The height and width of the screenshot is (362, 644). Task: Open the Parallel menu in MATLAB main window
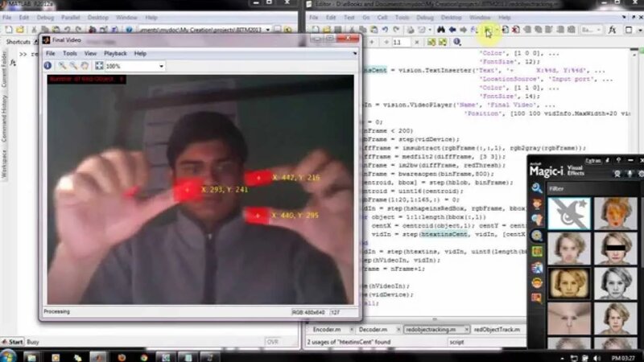pos(70,18)
